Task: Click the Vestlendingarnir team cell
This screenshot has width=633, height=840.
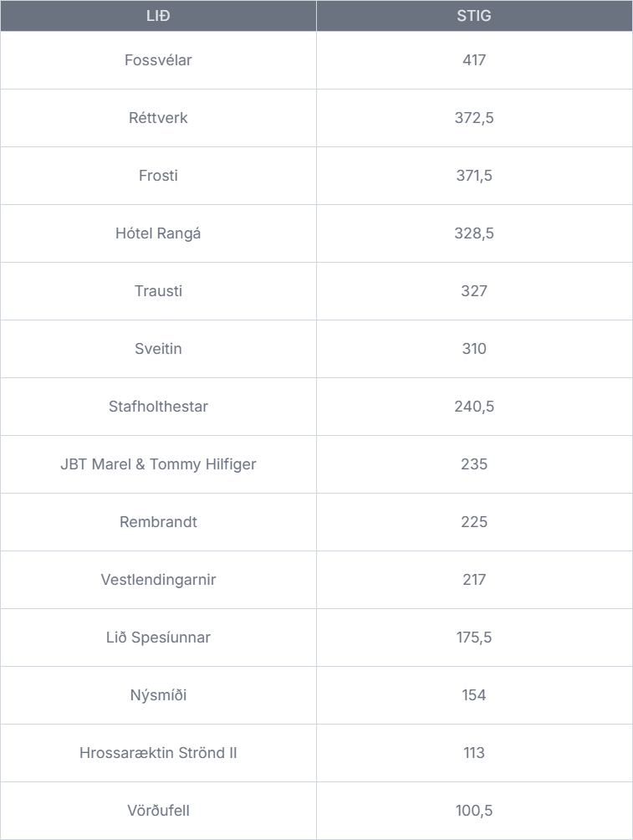Action: (x=158, y=580)
